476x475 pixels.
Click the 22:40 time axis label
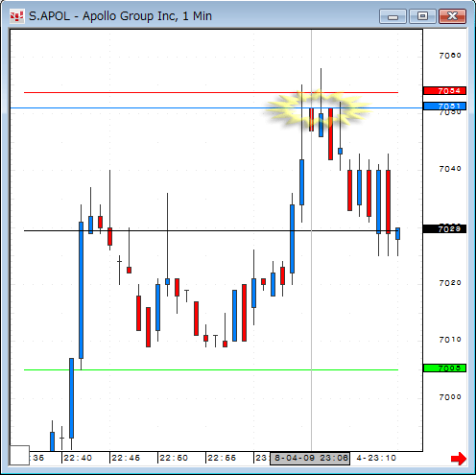pos(78,458)
